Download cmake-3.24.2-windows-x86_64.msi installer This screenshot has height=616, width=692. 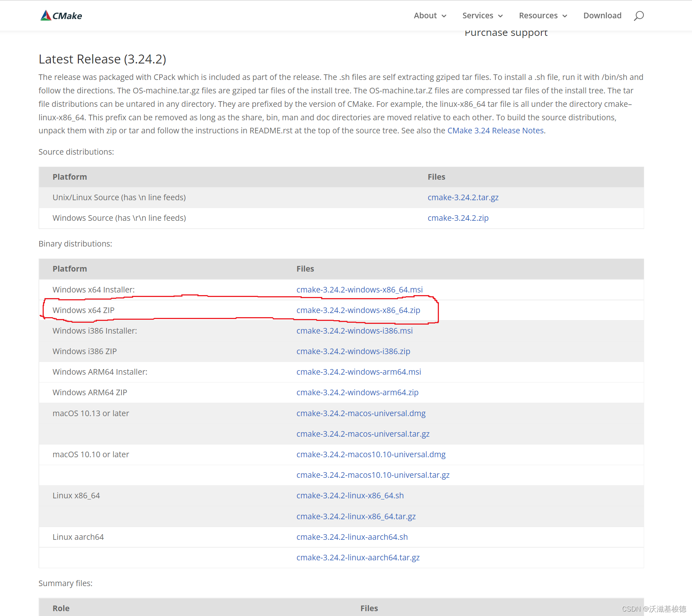[359, 290]
